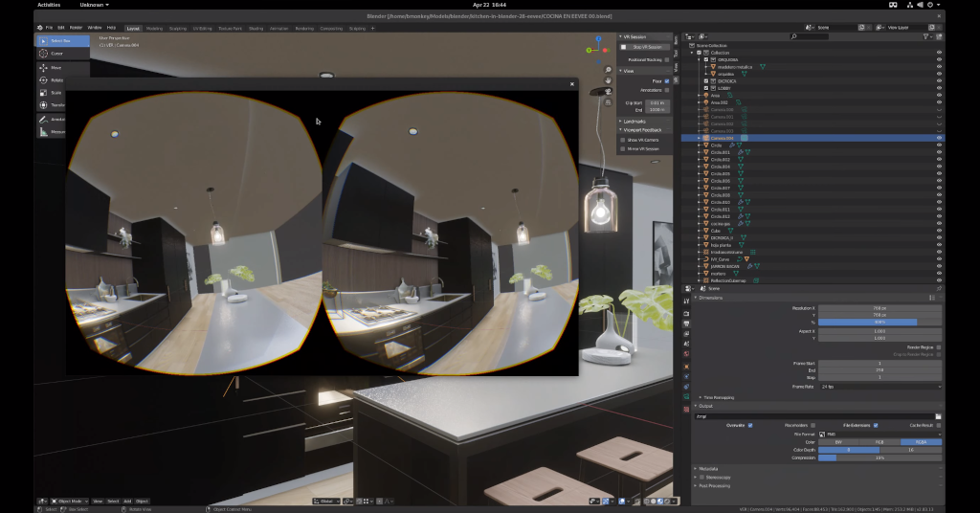Toggle camera view icon in viewport

coord(608,92)
